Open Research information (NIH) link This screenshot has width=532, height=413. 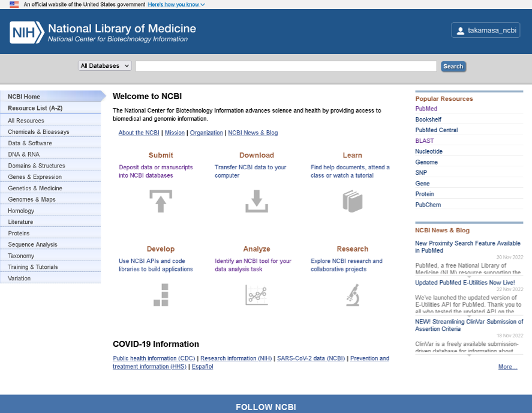click(236, 358)
